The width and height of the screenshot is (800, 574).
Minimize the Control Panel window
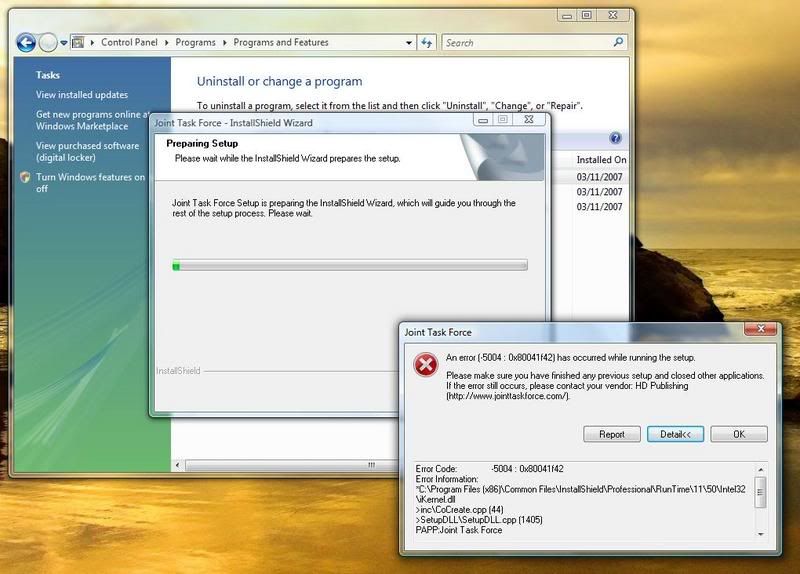click(566, 16)
